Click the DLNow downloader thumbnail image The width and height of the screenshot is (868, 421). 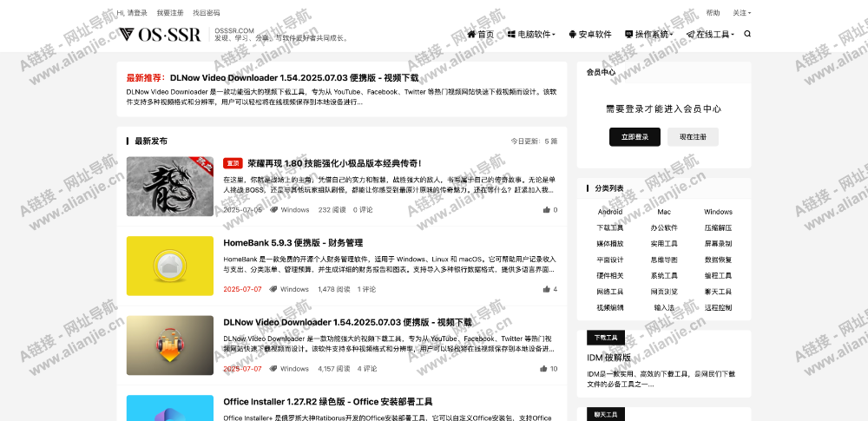pyautogui.click(x=170, y=345)
